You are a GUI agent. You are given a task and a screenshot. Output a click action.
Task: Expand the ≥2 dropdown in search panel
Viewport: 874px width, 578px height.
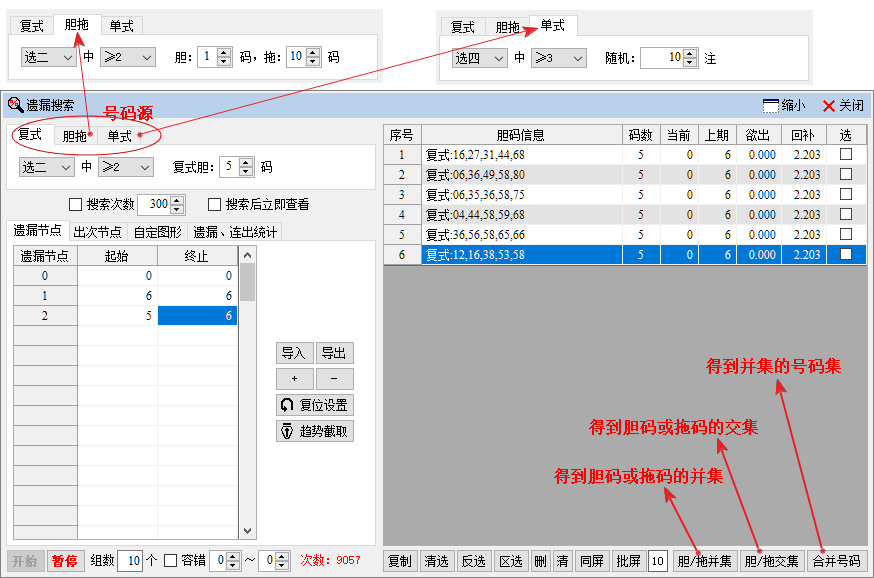click(x=127, y=167)
